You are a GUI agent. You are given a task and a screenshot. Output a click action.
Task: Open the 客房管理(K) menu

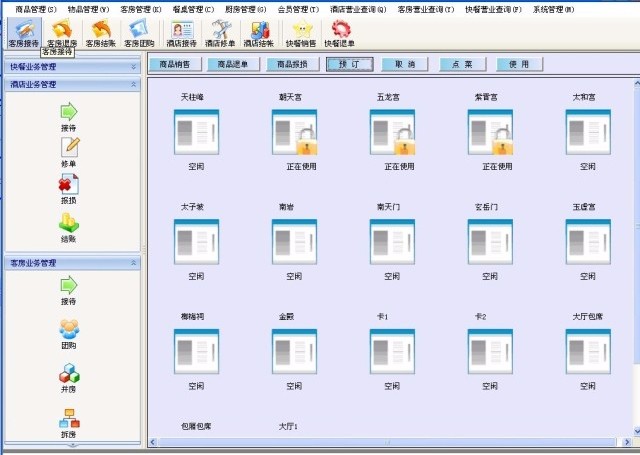pos(140,9)
